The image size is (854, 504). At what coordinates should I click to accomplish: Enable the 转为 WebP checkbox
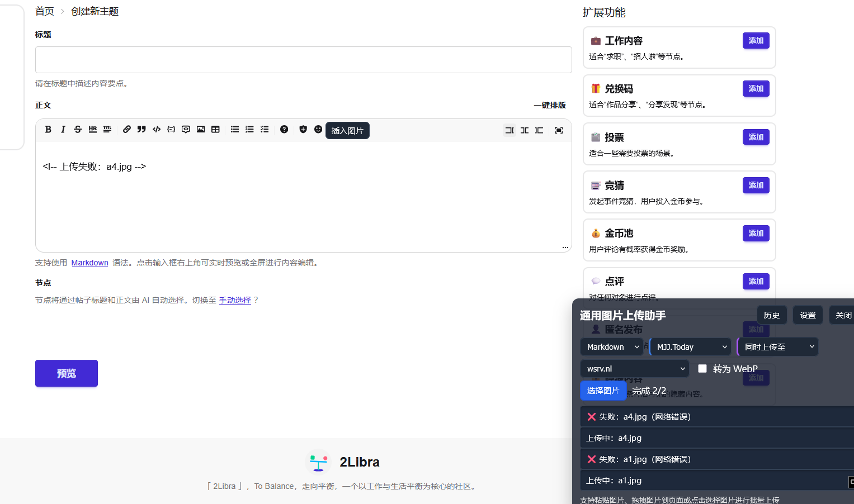(x=702, y=369)
